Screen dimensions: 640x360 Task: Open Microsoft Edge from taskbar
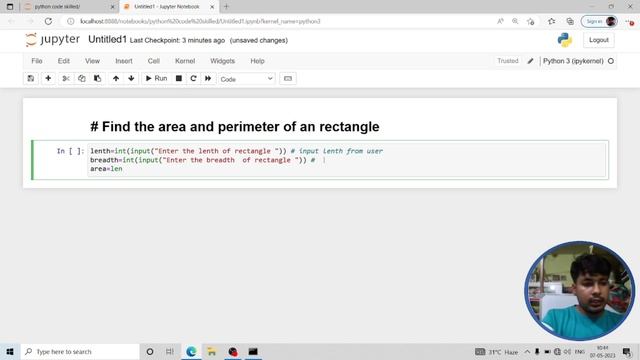[191, 351]
